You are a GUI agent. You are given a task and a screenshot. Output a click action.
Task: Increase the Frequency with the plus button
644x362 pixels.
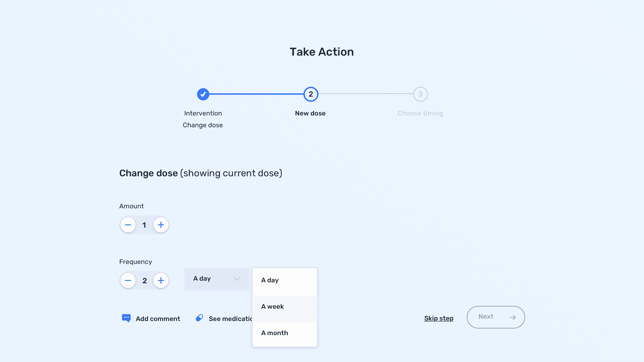[x=161, y=280]
